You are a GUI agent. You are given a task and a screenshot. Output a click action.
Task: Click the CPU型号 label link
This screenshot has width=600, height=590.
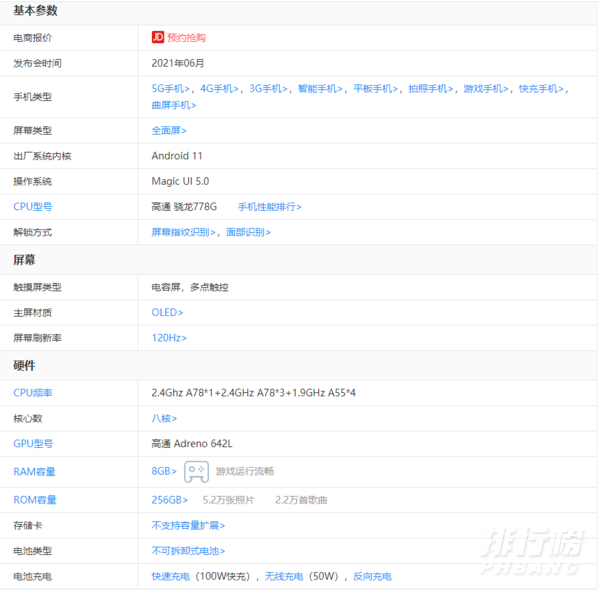[33, 207]
